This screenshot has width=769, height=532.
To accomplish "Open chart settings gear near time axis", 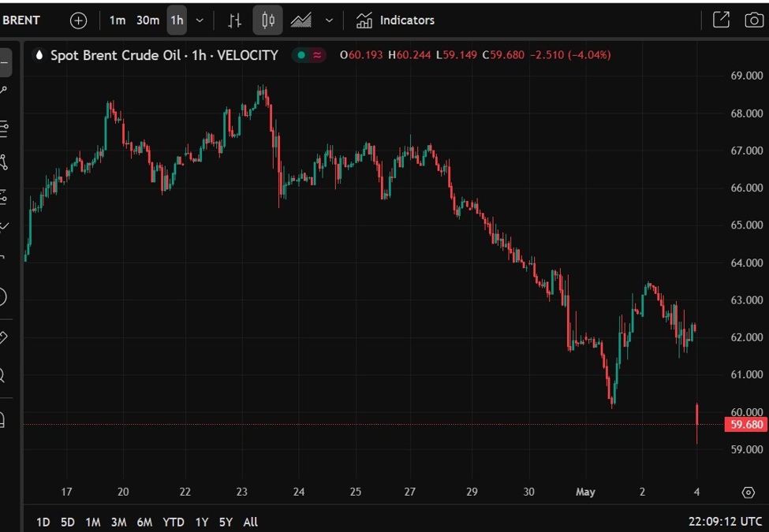I will [x=748, y=493].
